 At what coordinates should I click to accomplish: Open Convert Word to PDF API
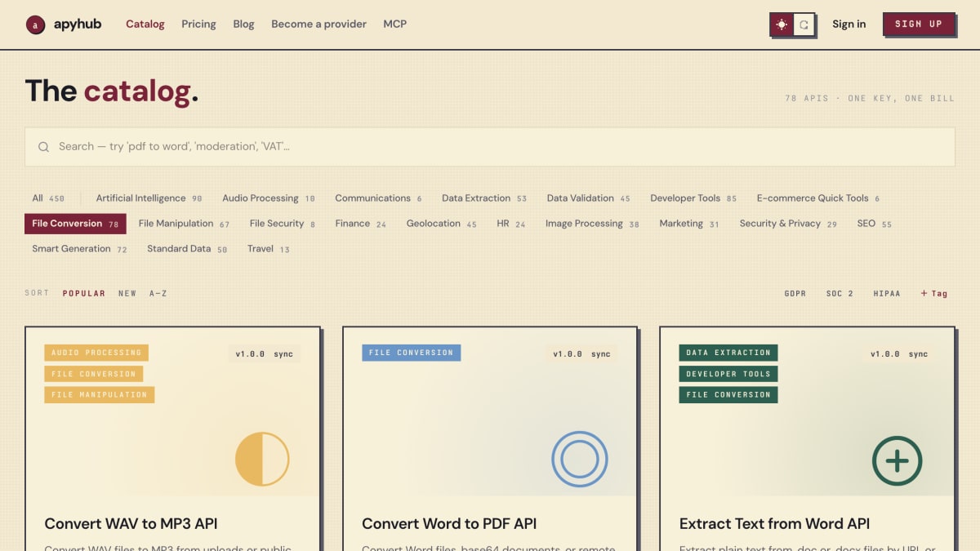pos(449,524)
